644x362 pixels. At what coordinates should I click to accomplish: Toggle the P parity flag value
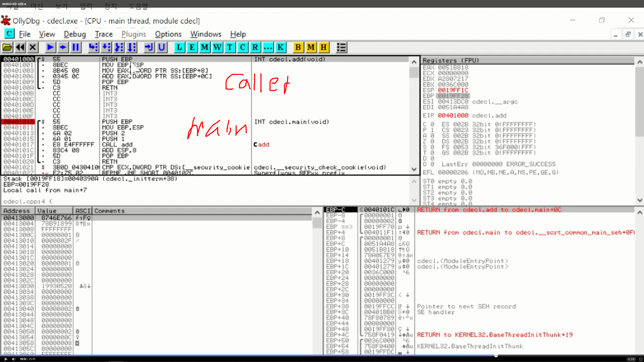click(432, 130)
